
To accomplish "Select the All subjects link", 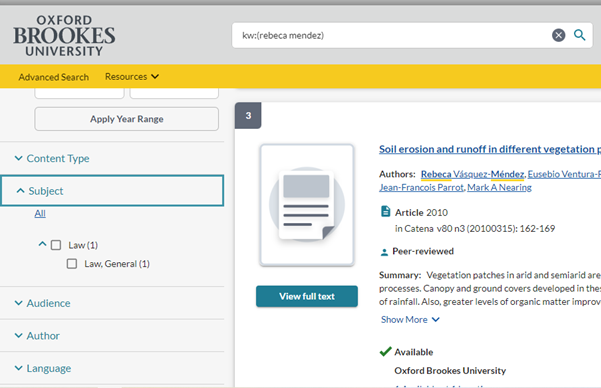I will pos(40,214).
